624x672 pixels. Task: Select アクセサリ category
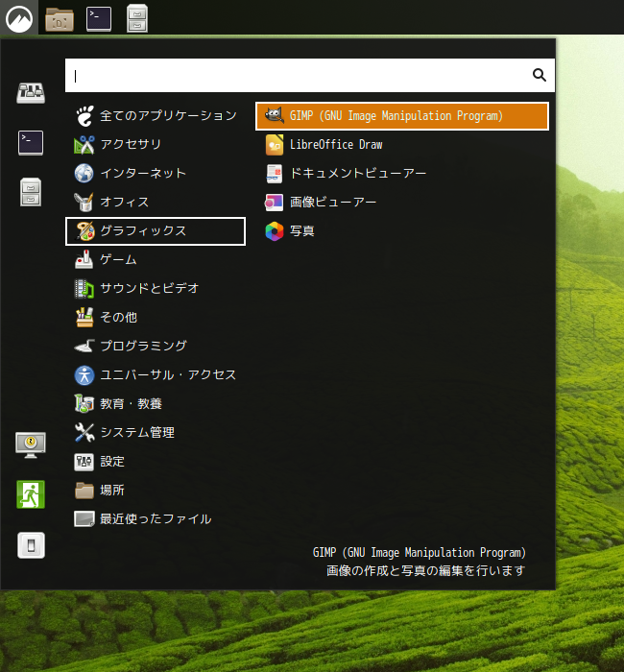click(156, 144)
